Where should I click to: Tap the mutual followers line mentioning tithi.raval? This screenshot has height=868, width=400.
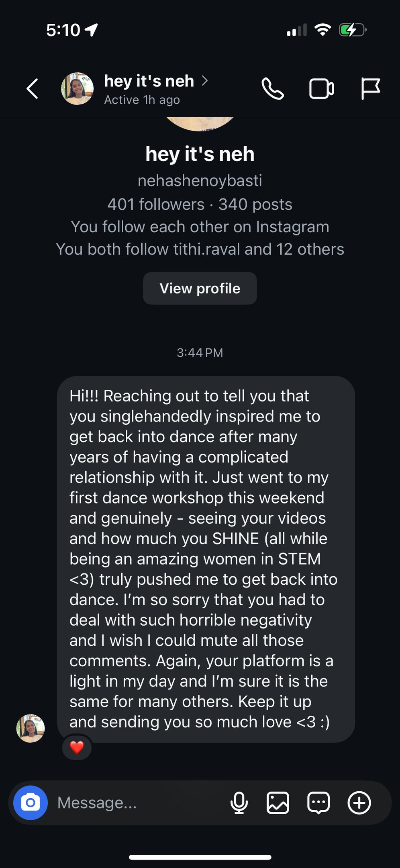pos(200,249)
